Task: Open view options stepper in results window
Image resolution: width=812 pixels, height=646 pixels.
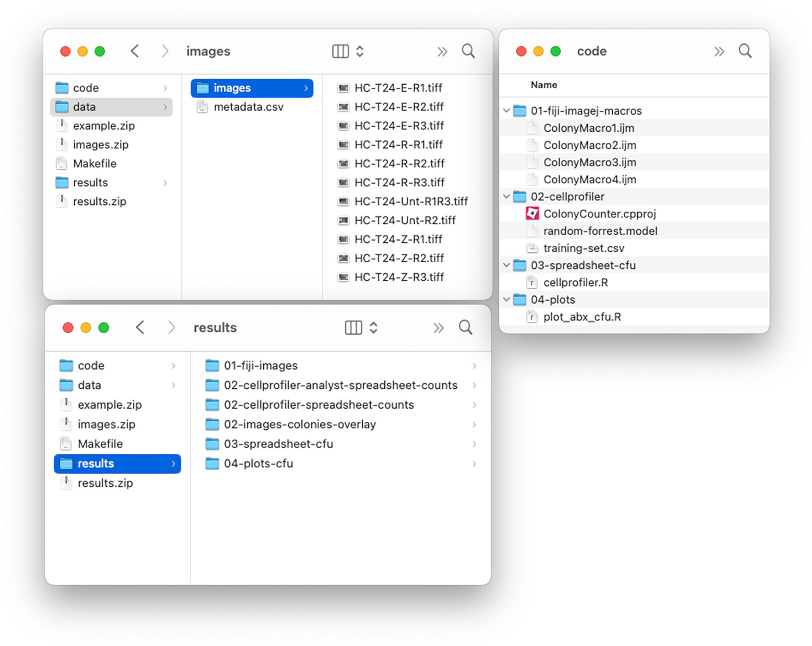Action: click(373, 328)
